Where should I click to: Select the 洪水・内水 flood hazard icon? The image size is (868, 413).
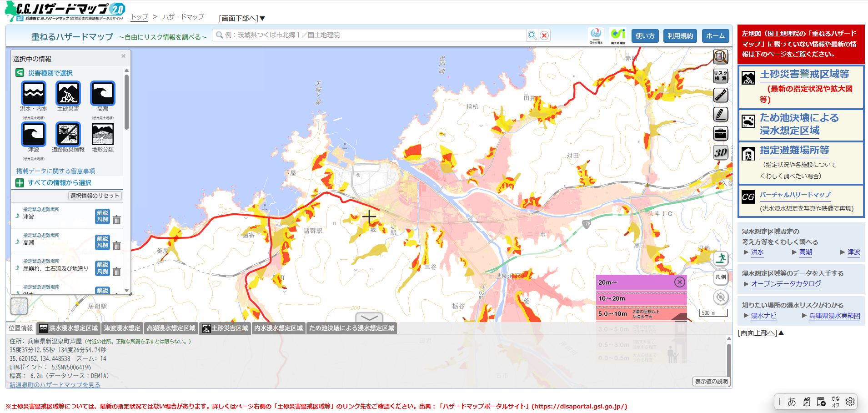[x=34, y=93]
